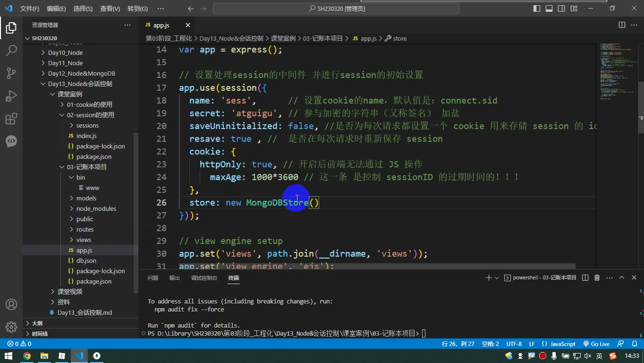Split the terminal panel

[585, 278]
